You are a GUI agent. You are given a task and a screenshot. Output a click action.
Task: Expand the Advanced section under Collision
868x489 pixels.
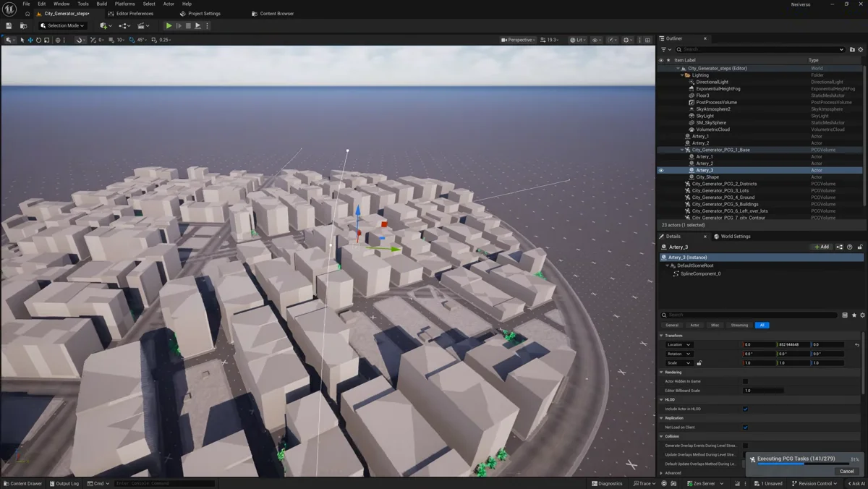[661, 472]
